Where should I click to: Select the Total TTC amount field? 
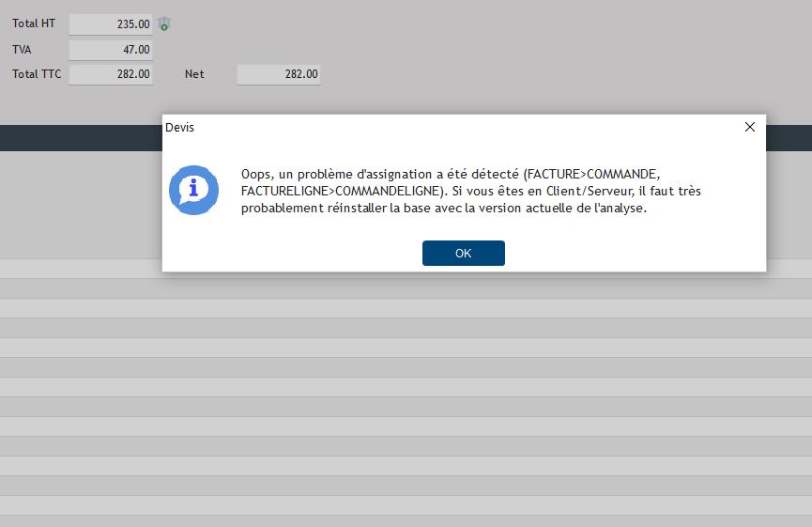111,74
